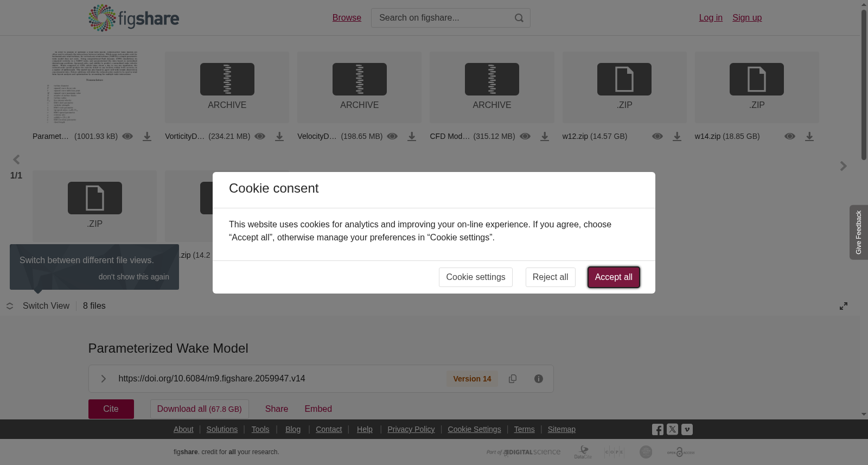Open the VelocityD… ARCHIVE thumbnail
The image size is (868, 465).
360,87
